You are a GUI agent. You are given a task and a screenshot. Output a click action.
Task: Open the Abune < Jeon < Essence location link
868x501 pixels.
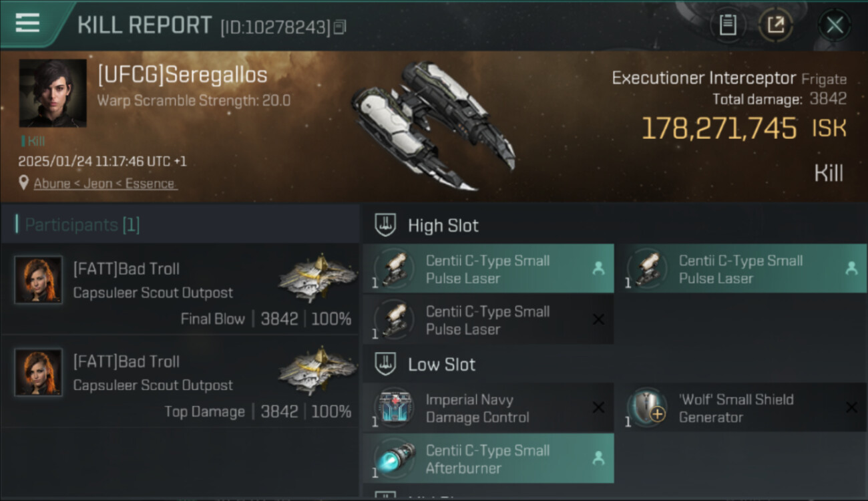(105, 184)
